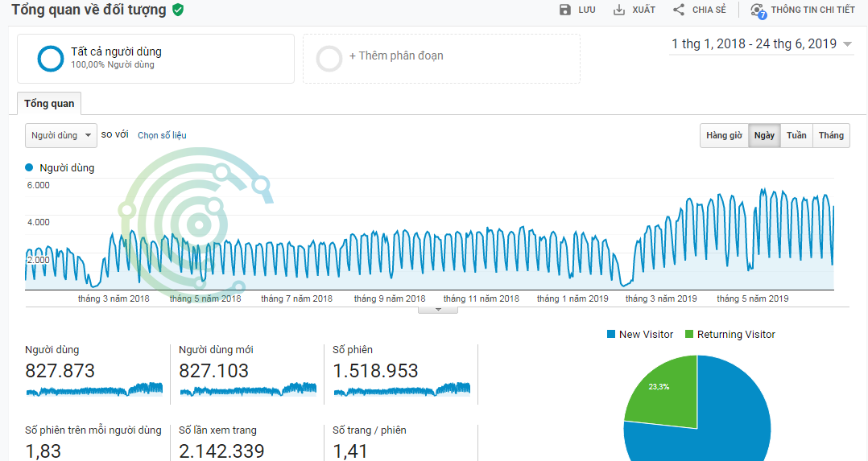Click the tháng 11 năm 2018 axis label
The width and height of the screenshot is (868, 461).
coord(481,298)
